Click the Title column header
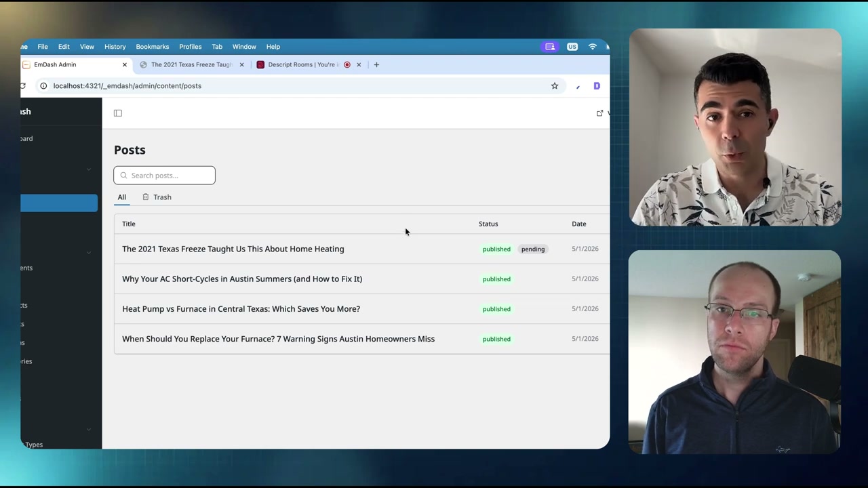The height and width of the screenshot is (488, 868). 129,224
